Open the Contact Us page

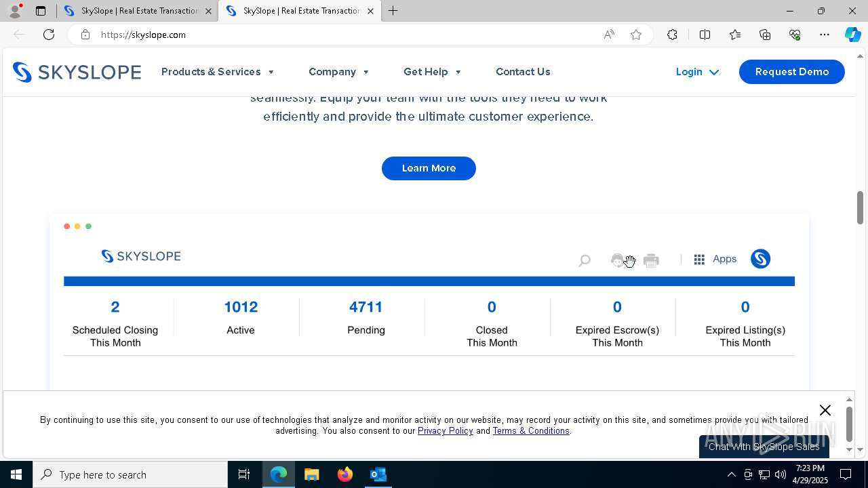tap(523, 72)
